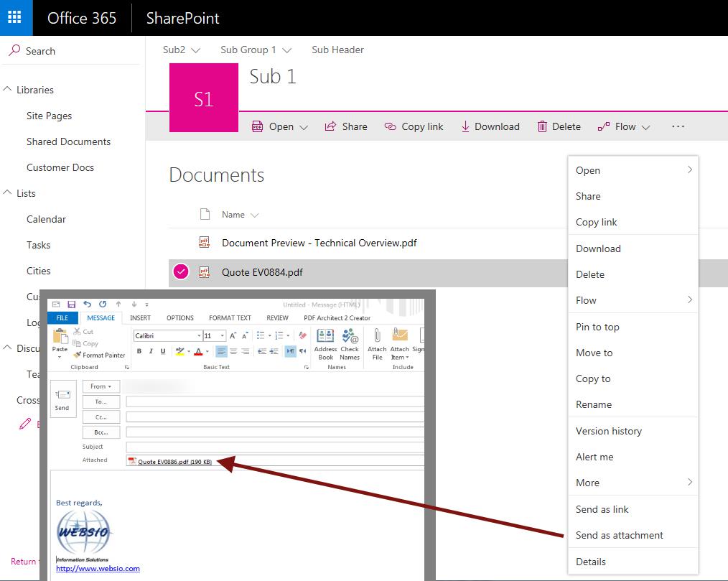Screen dimensions: 728x581
Task: Click the Shrink Font icon in Outlook
Action: point(244,335)
